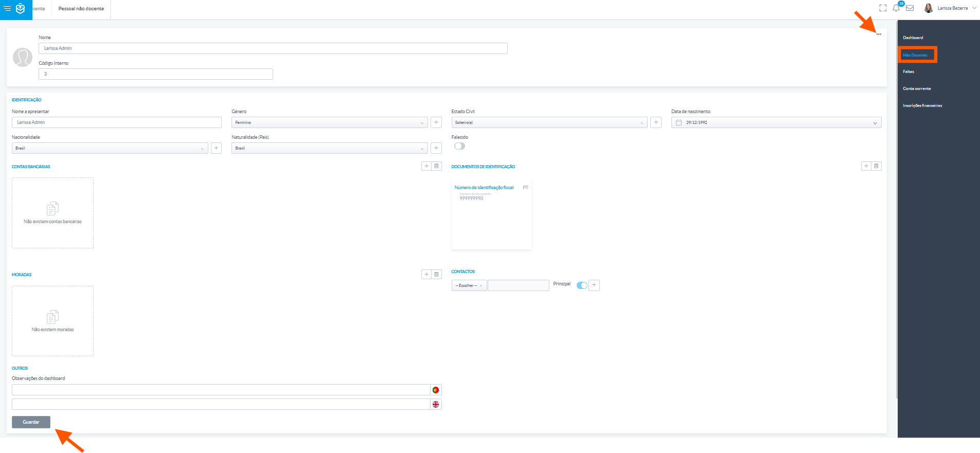The image size is (980, 453).
Task: Open Faltas in the side menu
Action: (x=908, y=71)
